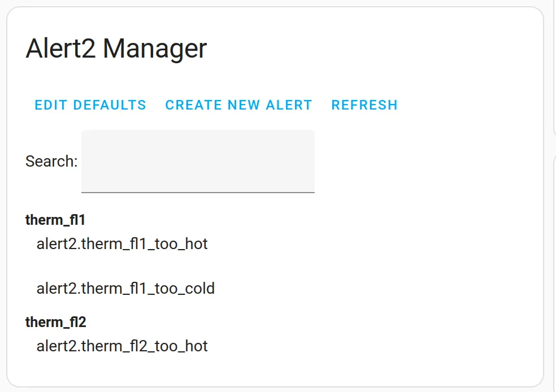This screenshot has width=556, height=392.
Task: Focus the Search input field
Action: [x=198, y=162]
